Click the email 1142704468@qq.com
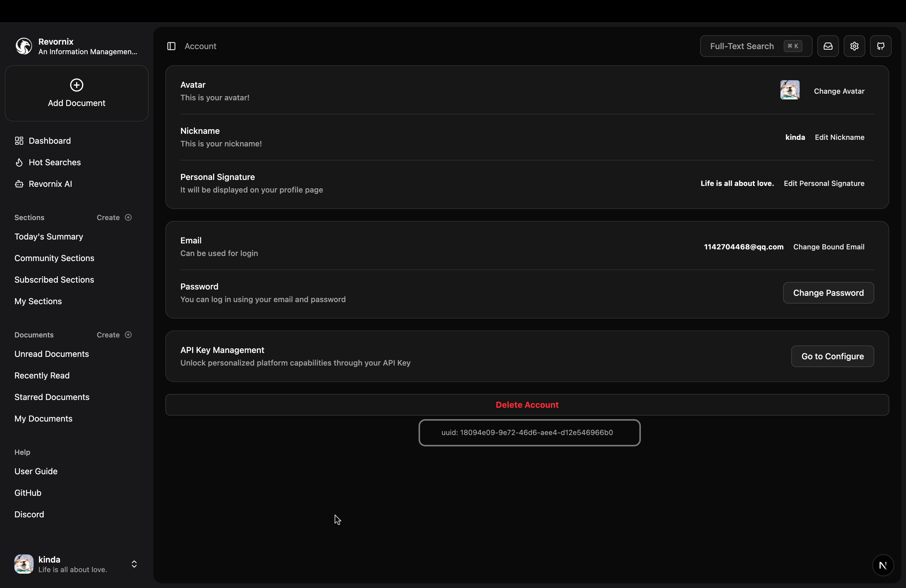 (x=743, y=247)
